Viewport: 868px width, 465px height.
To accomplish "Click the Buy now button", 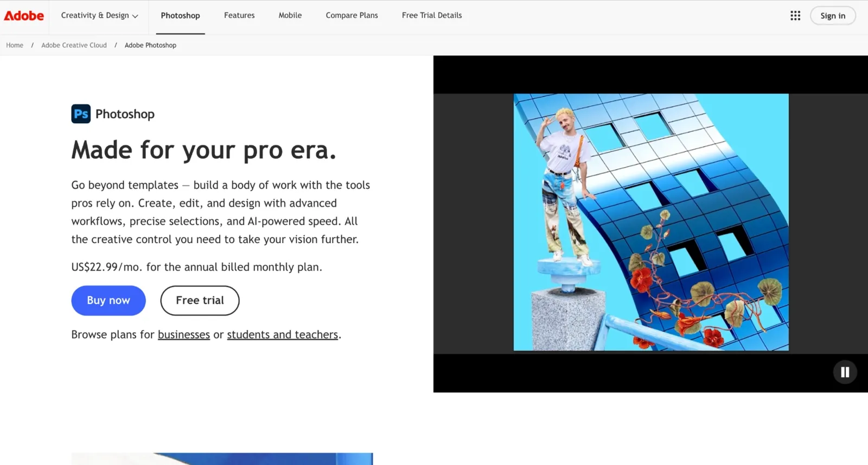I will 108,301.
